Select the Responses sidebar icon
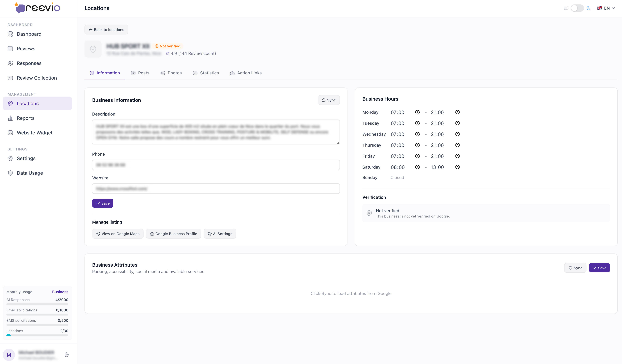 pos(10,63)
